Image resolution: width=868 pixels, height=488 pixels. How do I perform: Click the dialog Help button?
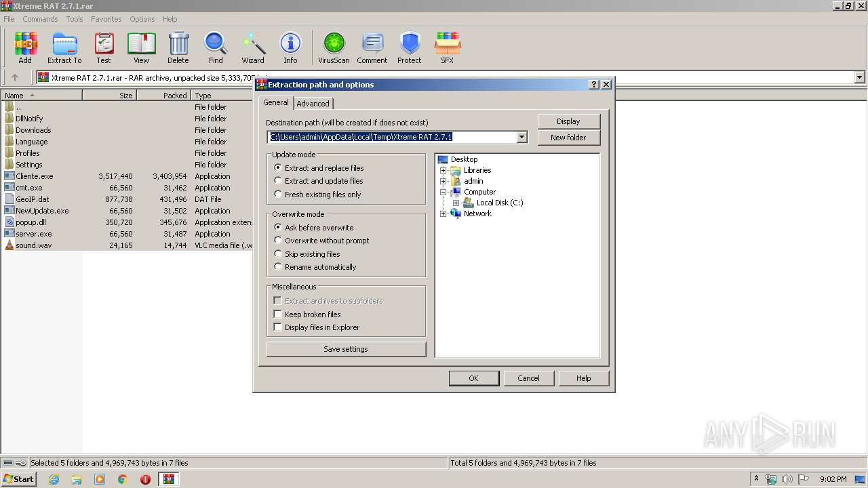[x=583, y=378]
